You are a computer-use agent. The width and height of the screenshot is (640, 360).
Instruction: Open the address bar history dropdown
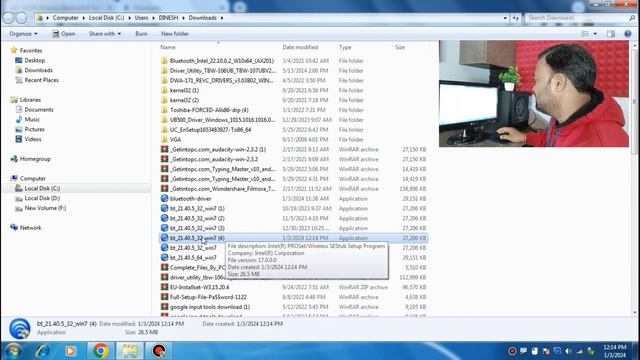point(505,18)
